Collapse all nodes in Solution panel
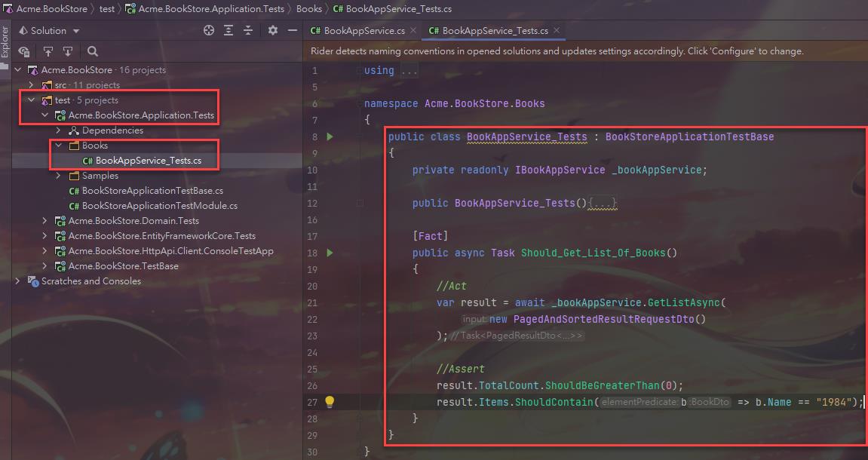Screen dimensions: 868x460 [x=248, y=31]
